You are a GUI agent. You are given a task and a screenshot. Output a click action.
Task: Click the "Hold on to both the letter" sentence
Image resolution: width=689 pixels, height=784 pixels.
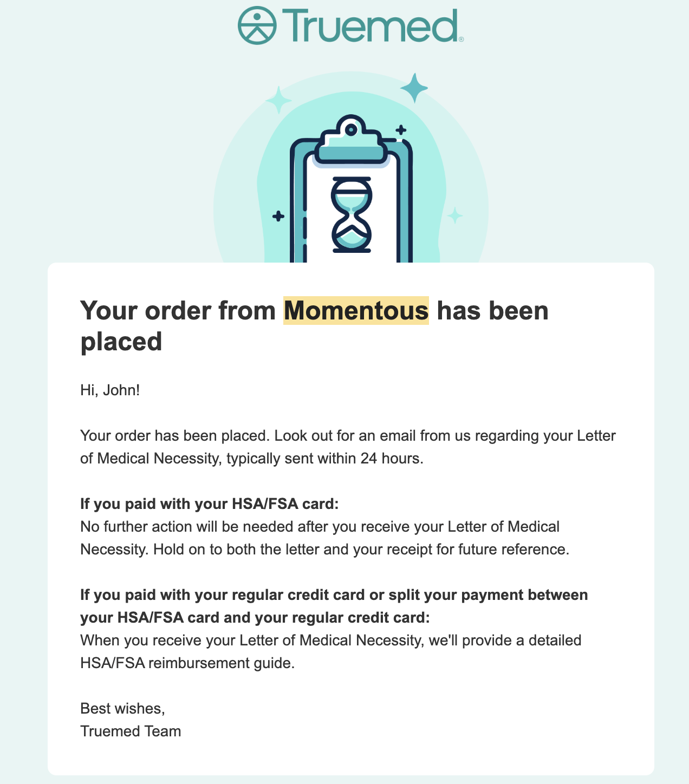(x=361, y=550)
